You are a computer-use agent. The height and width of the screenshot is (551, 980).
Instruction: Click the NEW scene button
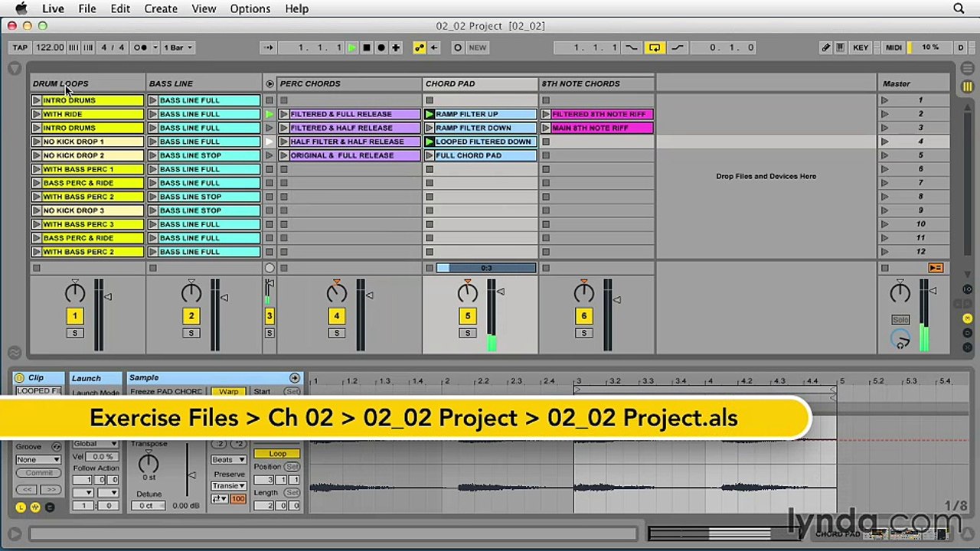[x=477, y=47]
